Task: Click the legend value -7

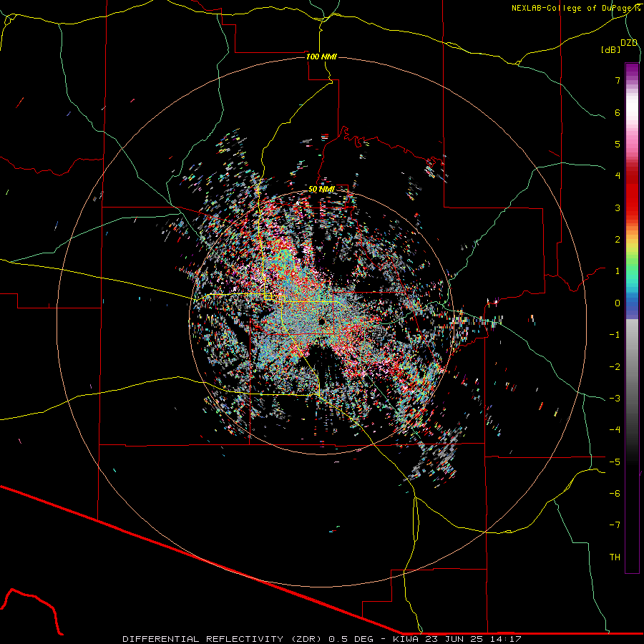Action: pyautogui.click(x=615, y=525)
